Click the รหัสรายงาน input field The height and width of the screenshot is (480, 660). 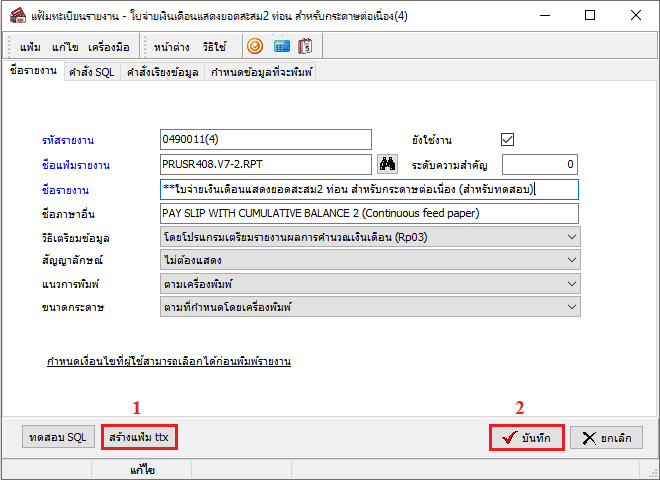point(265,140)
